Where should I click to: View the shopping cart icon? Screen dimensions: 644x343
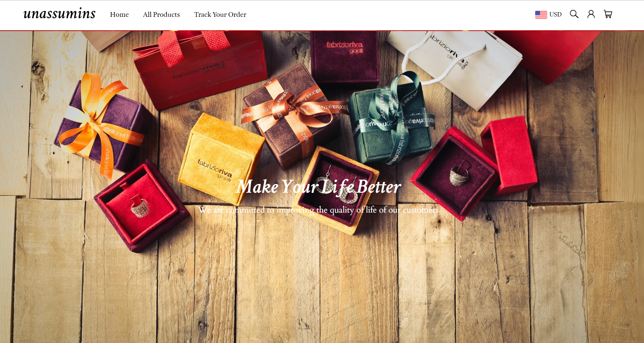click(608, 14)
